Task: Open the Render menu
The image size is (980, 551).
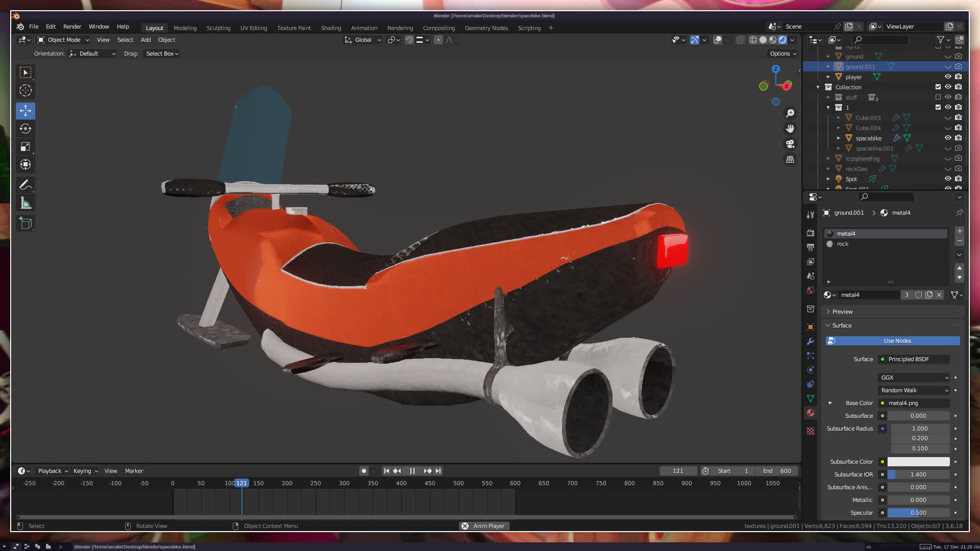Action: coord(72,27)
